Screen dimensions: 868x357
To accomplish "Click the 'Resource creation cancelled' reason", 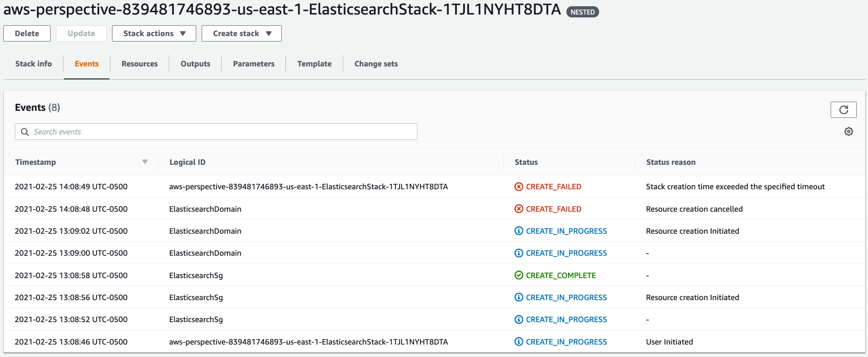I will point(694,209).
